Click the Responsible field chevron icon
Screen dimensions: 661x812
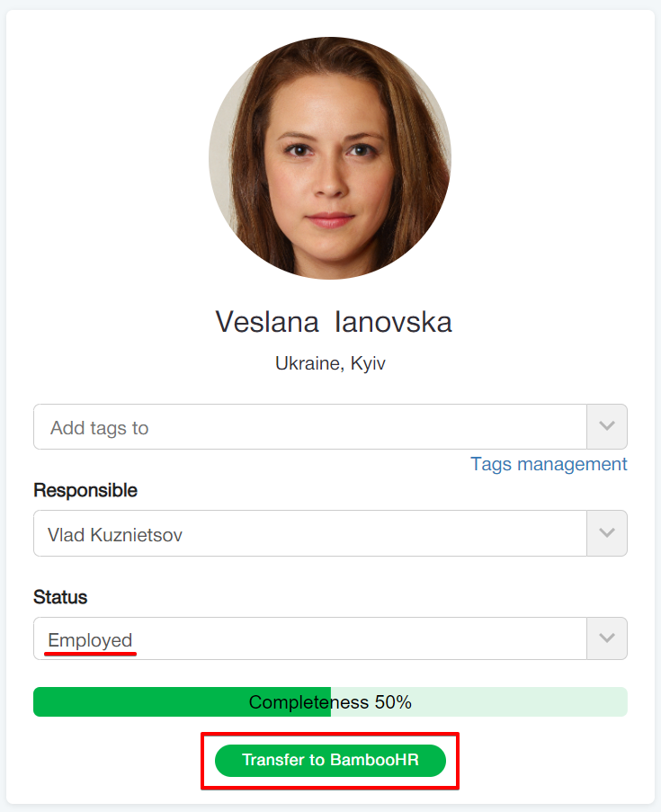click(607, 533)
